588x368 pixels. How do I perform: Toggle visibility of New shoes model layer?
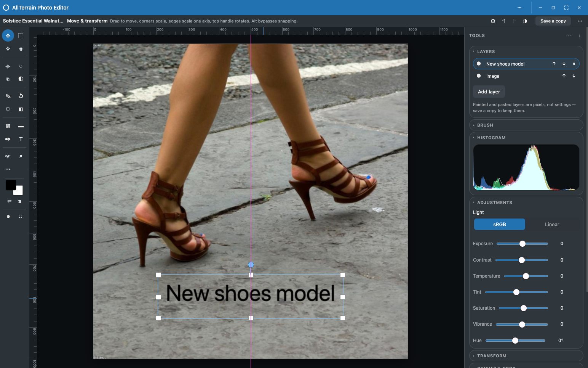click(479, 64)
